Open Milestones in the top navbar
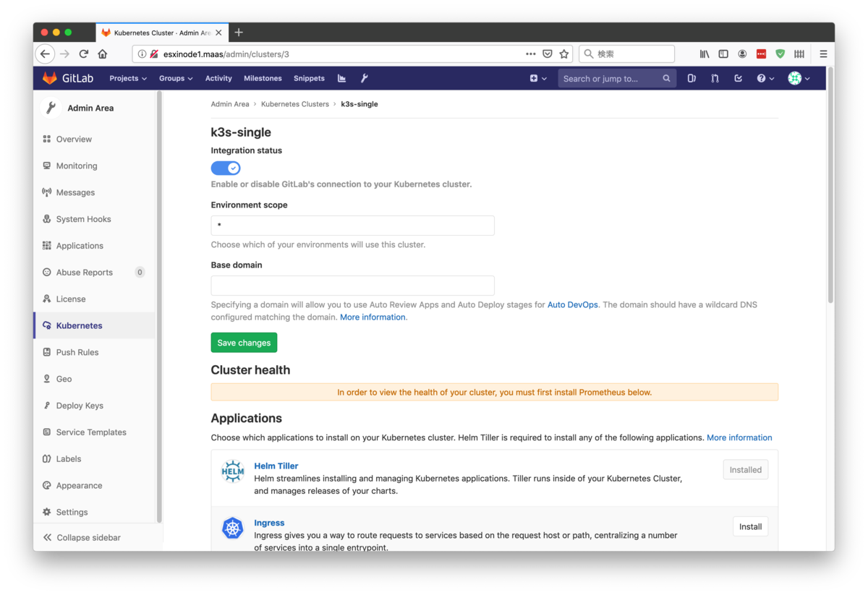The image size is (868, 595). (263, 78)
